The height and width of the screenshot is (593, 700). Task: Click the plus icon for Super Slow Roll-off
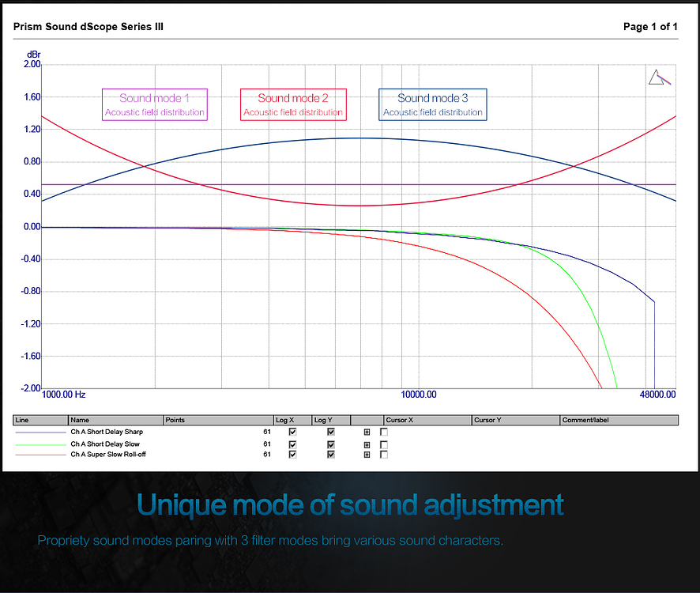pyautogui.click(x=367, y=455)
